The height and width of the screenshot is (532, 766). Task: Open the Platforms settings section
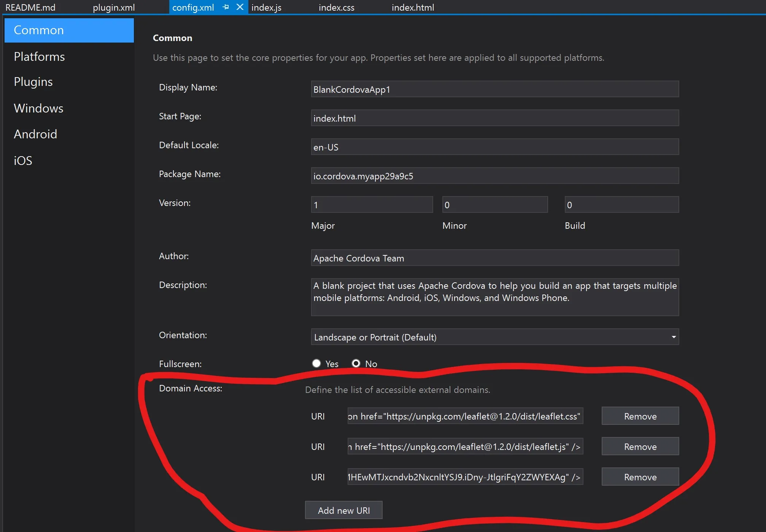click(39, 57)
